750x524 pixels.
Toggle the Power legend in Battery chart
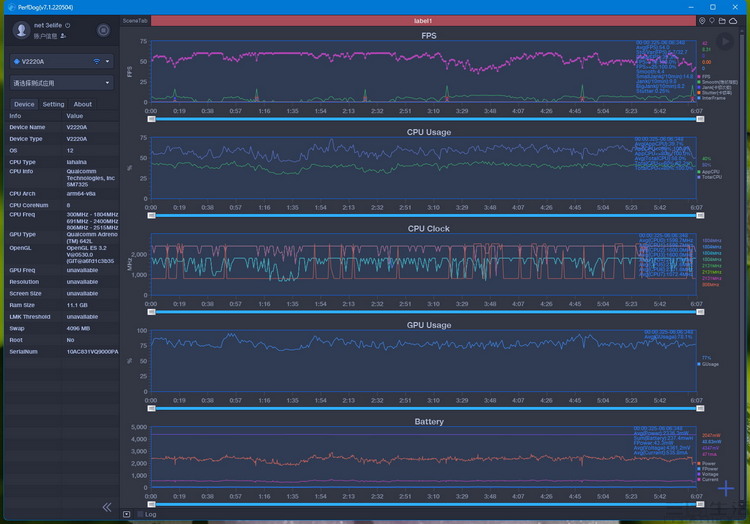click(x=706, y=463)
